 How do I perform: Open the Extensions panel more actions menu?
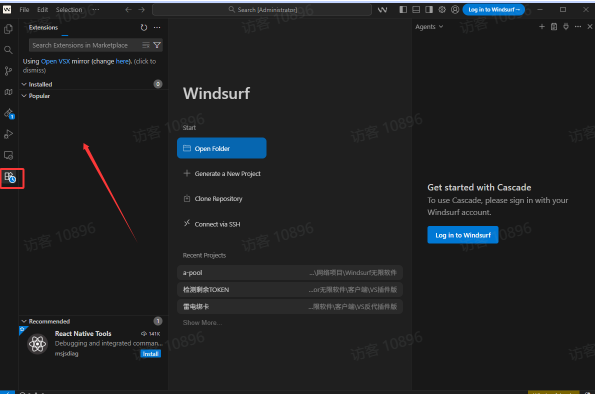coord(157,27)
